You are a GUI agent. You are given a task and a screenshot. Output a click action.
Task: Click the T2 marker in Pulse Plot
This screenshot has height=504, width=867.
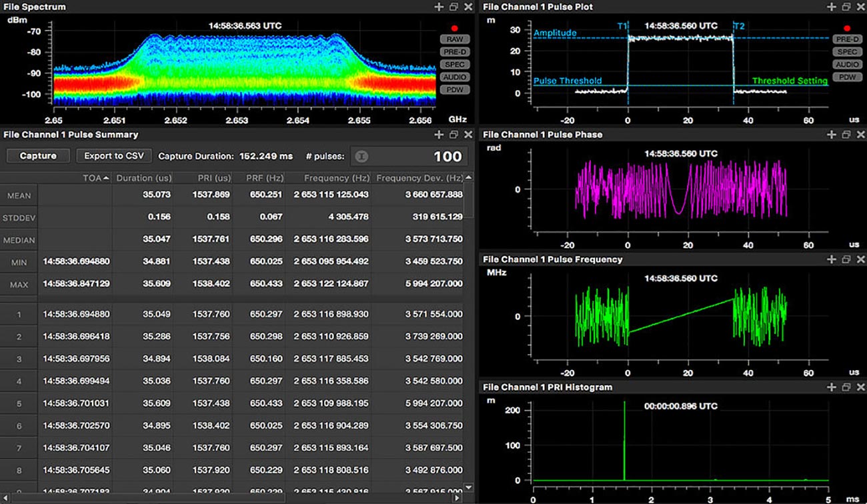point(739,26)
